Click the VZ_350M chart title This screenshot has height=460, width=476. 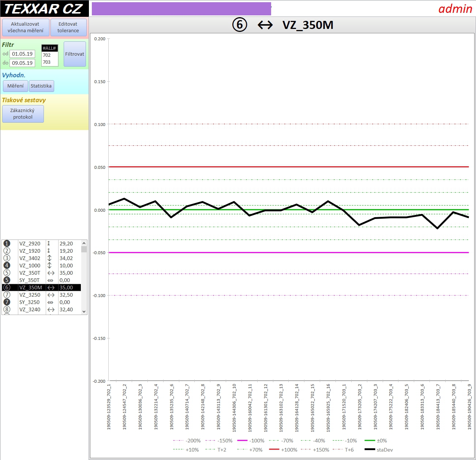point(308,25)
